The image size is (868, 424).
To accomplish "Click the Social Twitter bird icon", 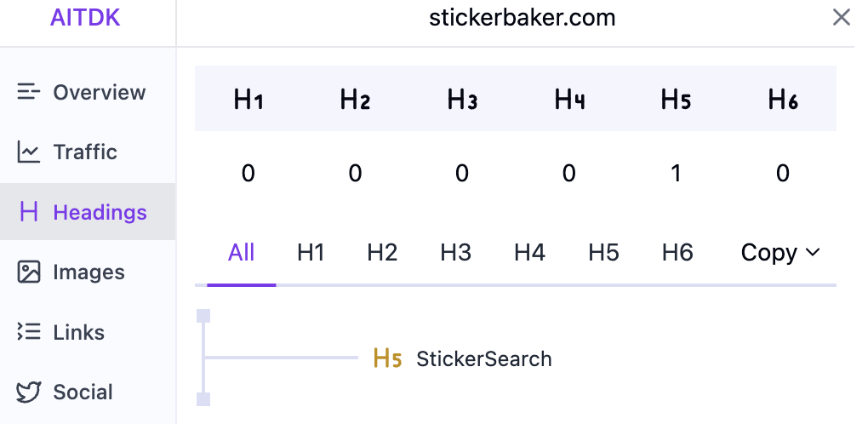I will click(x=29, y=392).
